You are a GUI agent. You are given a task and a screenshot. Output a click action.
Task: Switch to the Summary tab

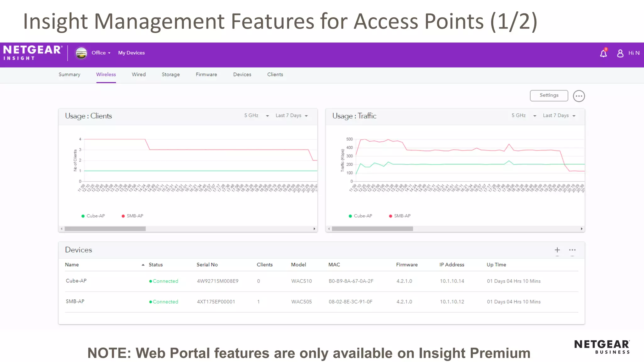pos(69,74)
